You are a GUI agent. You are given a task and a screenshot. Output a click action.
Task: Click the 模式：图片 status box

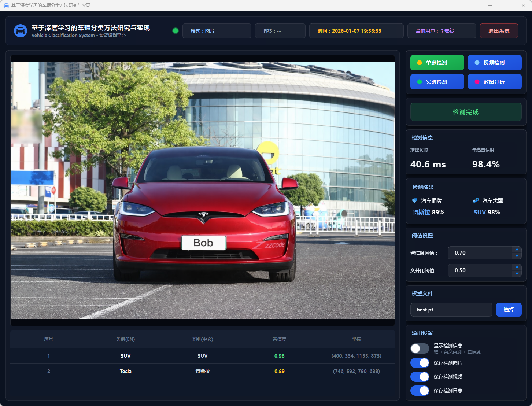pyautogui.click(x=217, y=31)
